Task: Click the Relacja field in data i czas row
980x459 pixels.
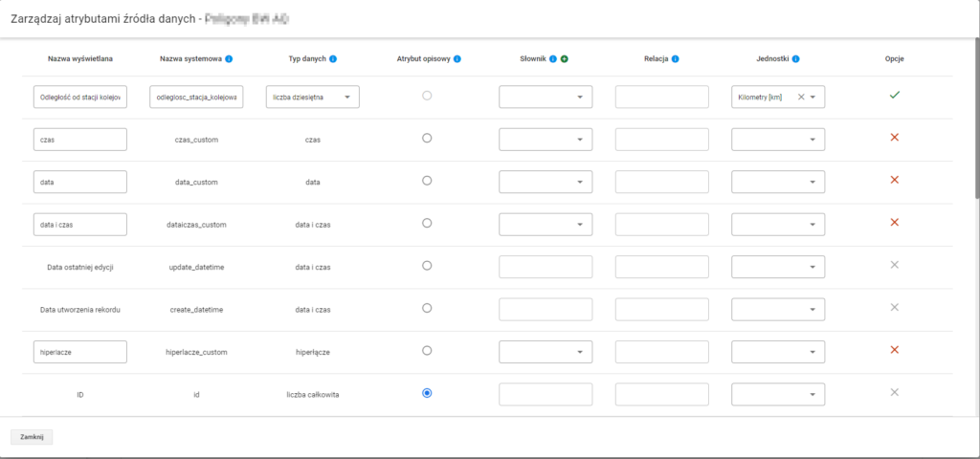Action: pyautogui.click(x=661, y=224)
